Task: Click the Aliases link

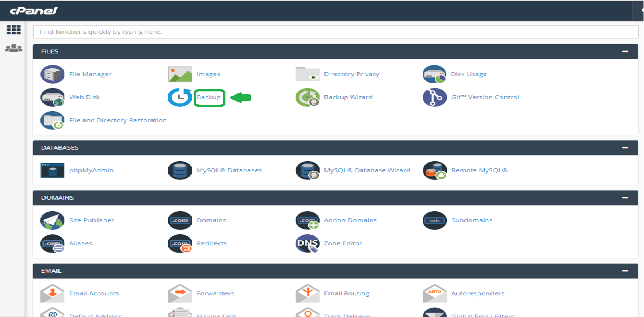Action: [x=80, y=243]
